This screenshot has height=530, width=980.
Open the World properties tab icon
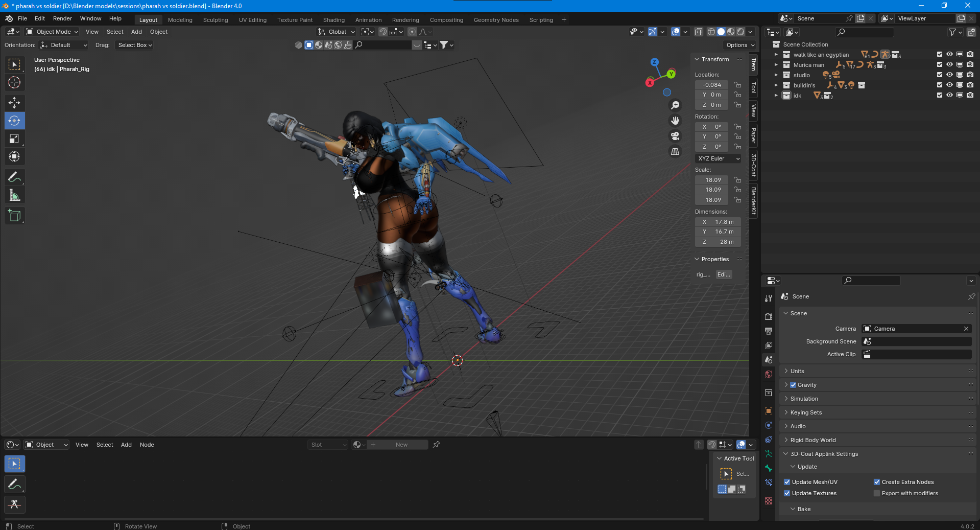tap(769, 374)
